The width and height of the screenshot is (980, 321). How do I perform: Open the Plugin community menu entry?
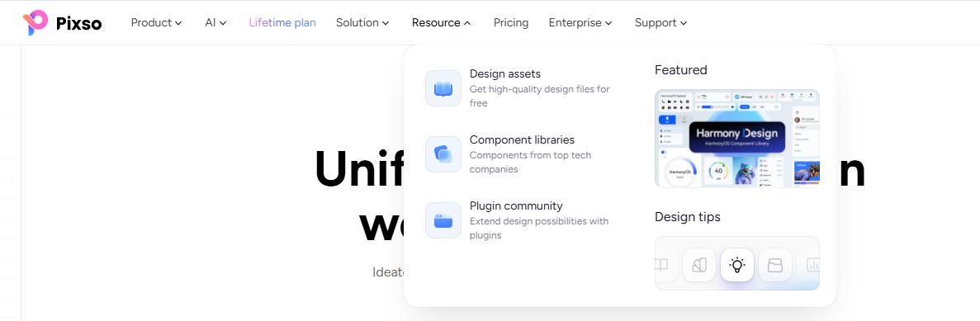coord(518,220)
